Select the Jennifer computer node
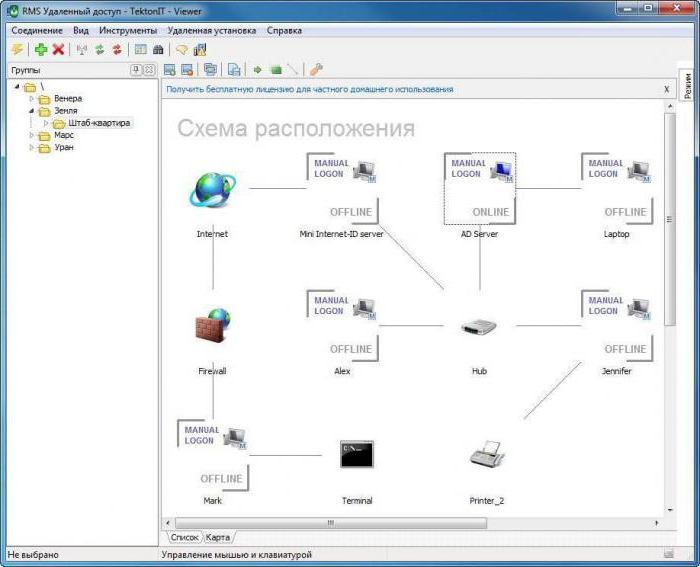 pos(617,325)
